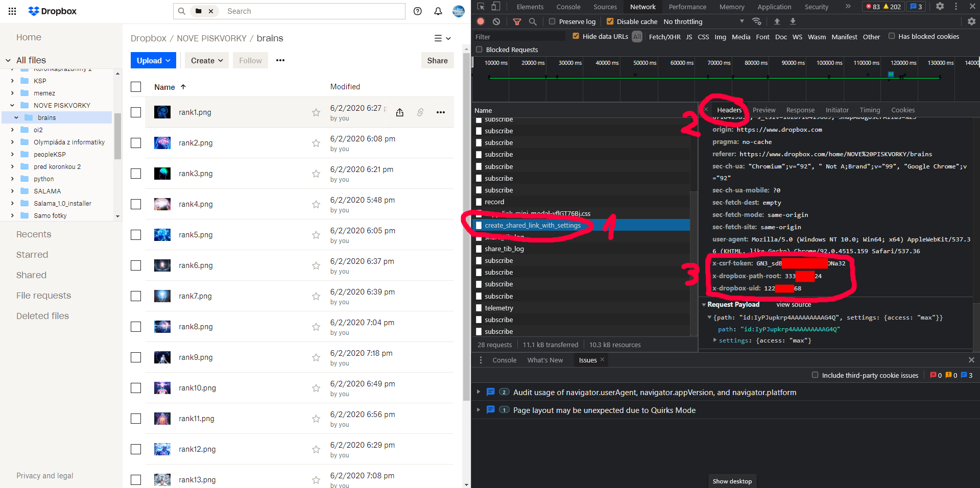This screenshot has height=488, width=980.
Task: Switch to the Elements tab
Action: point(530,7)
